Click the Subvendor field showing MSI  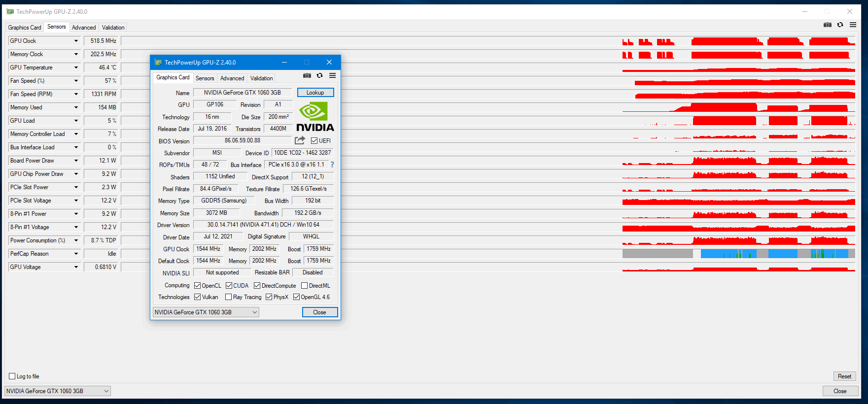click(x=217, y=153)
